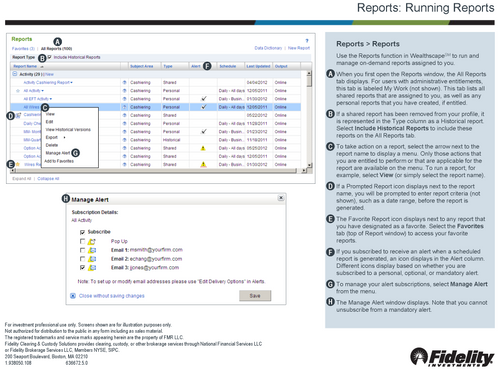The image size is (500, 380).
Task: Switch to the All Reports (100) tab
Action: 56,49
